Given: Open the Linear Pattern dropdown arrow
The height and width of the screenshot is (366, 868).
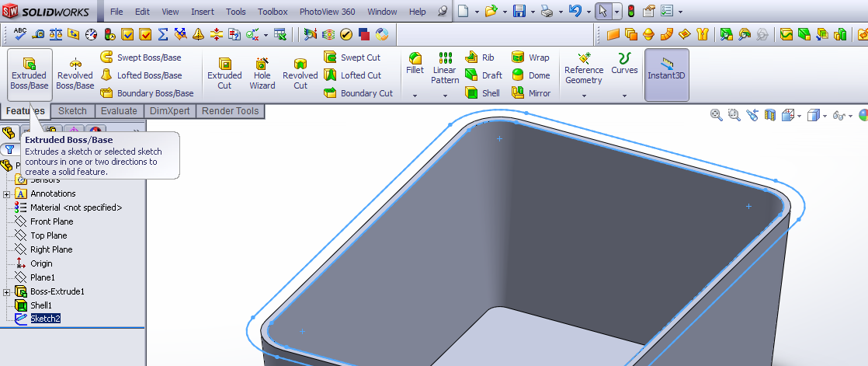Looking at the screenshot, I should pos(445,96).
